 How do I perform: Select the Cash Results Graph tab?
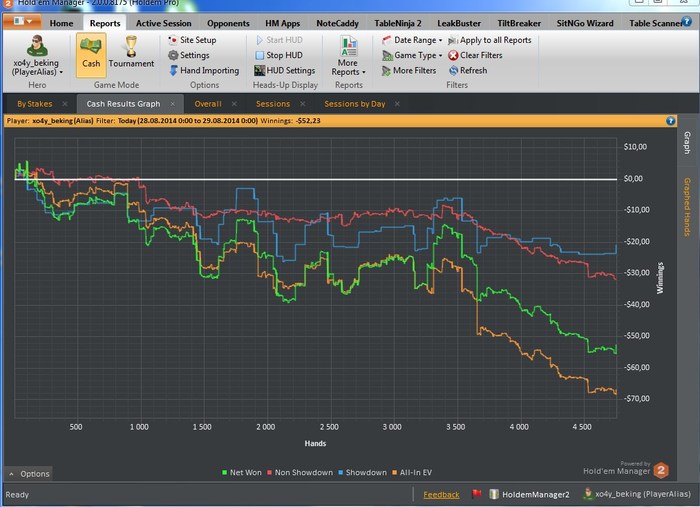click(123, 104)
